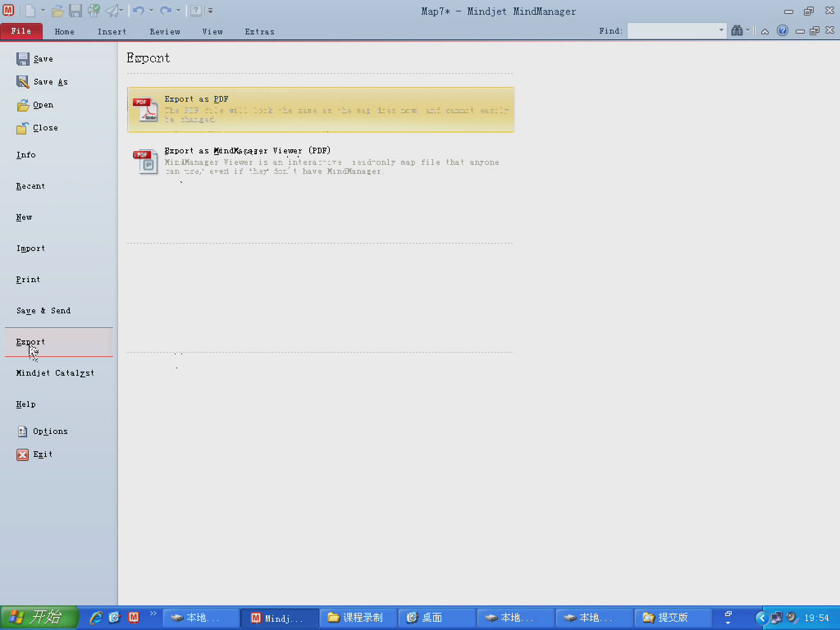Switch to the 桌面 taskbar window
This screenshot has height=630, width=840.
click(436, 618)
